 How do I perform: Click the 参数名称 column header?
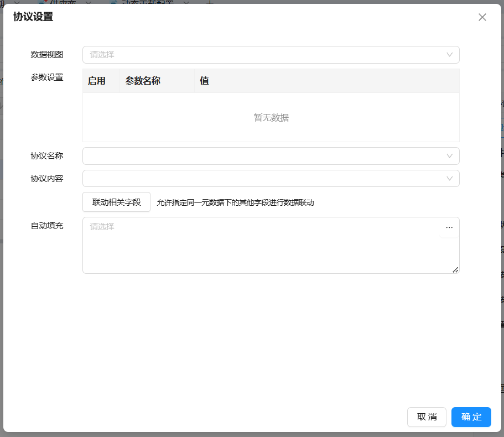pyautogui.click(x=157, y=81)
